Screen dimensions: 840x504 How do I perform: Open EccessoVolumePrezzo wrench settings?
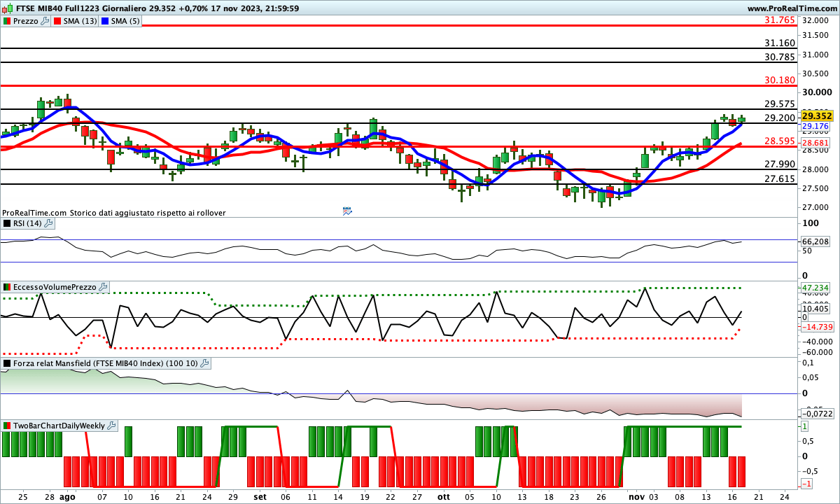point(103,287)
